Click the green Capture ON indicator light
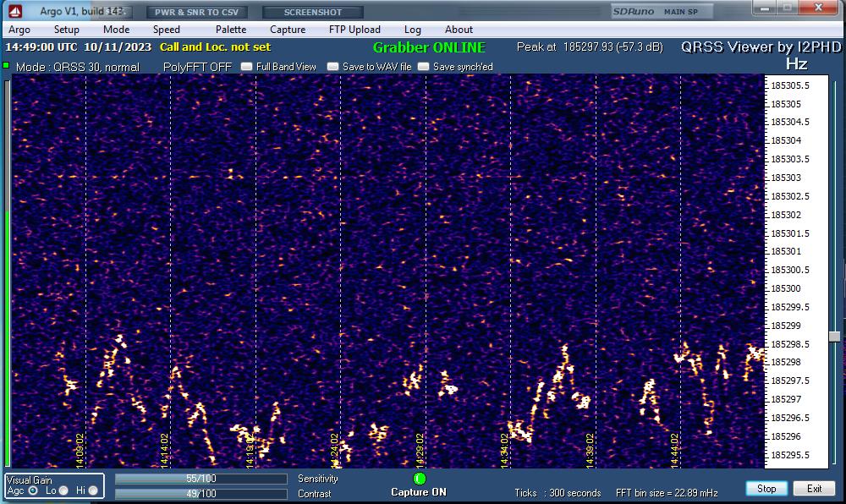The image size is (846, 504). (420, 478)
